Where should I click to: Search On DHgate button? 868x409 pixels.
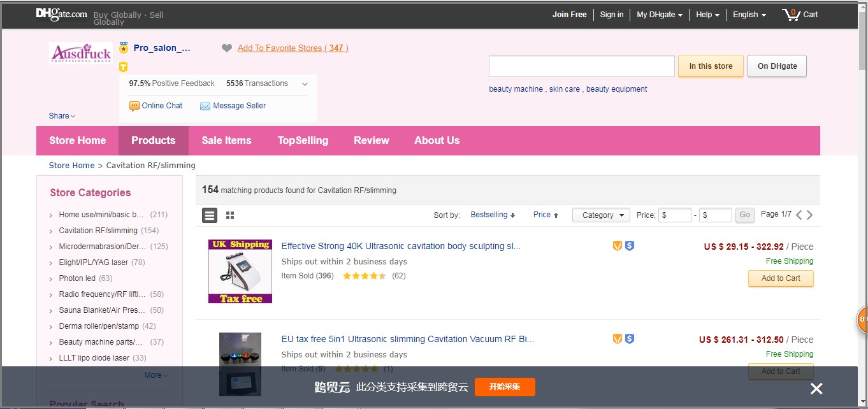click(x=777, y=66)
